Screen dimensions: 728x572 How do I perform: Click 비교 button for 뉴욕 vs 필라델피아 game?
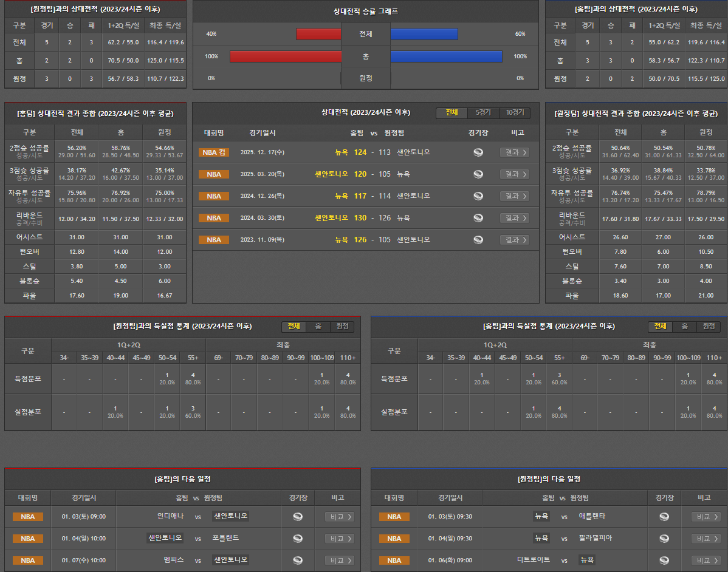(x=706, y=539)
